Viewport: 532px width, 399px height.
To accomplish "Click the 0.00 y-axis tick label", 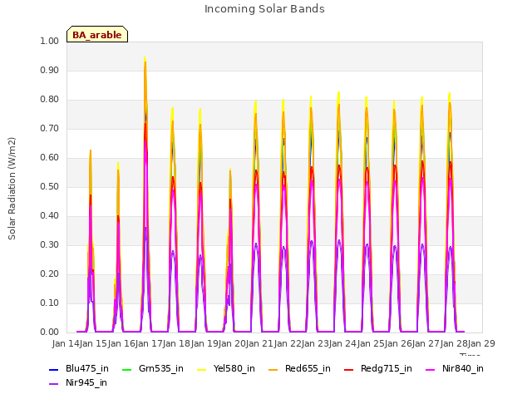I will [x=50, y=332].
